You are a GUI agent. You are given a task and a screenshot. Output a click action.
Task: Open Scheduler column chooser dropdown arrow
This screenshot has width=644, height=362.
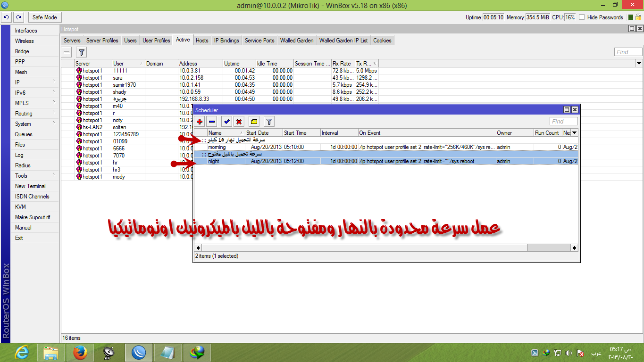(x=575, y=133)
